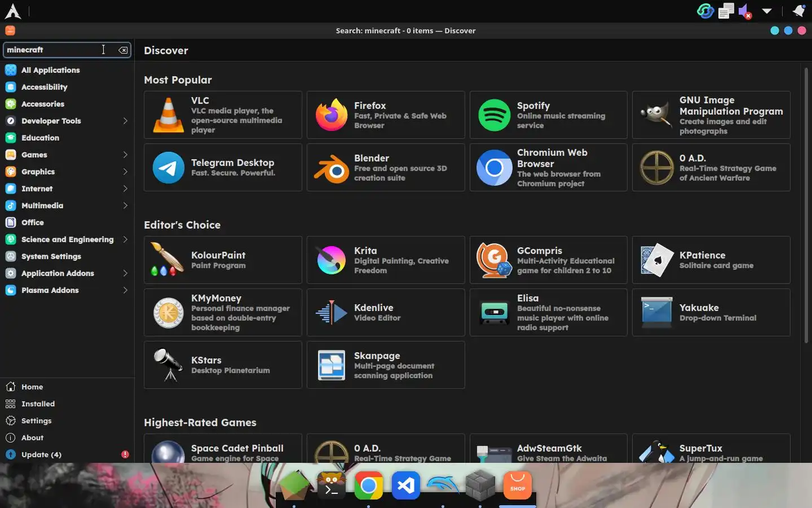Image resolution: width=812 pixels, height=508 pixels.
Task: Launch Google Chrome from the dock
Action: click(368, 485)
